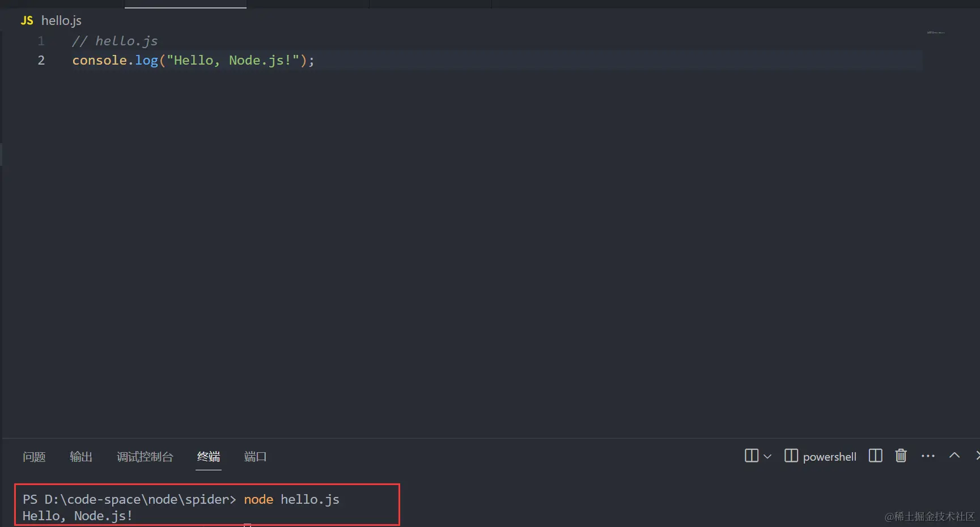Open the terminal launch profile dropdown arrow
980x527 pixels.
768,457
